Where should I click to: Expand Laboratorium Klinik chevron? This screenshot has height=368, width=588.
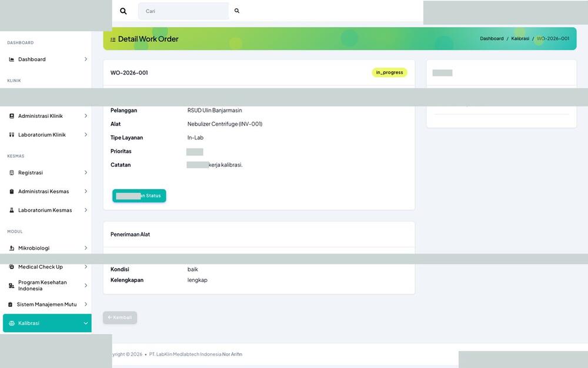click(x=86, y=135)
